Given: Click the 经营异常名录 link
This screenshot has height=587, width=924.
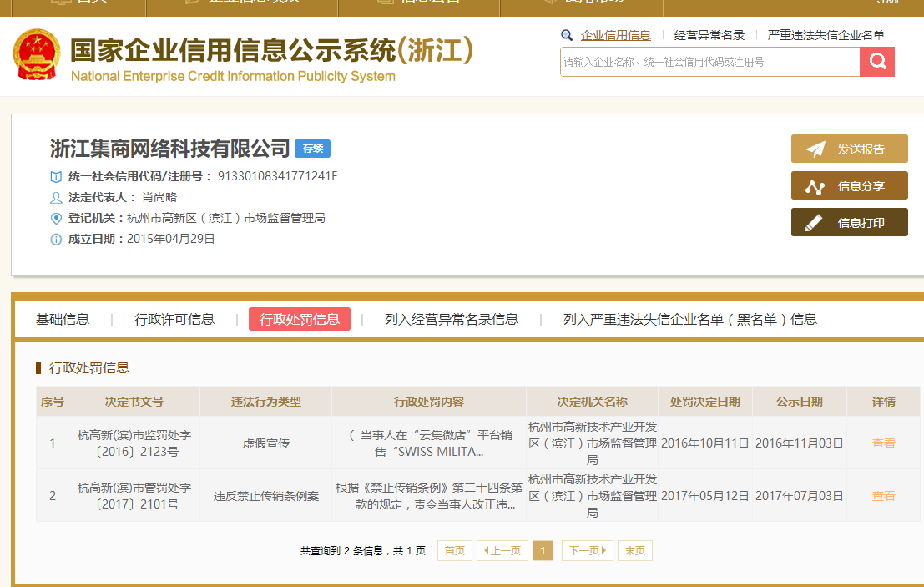Looking at the screenshot, I should 709,35.
